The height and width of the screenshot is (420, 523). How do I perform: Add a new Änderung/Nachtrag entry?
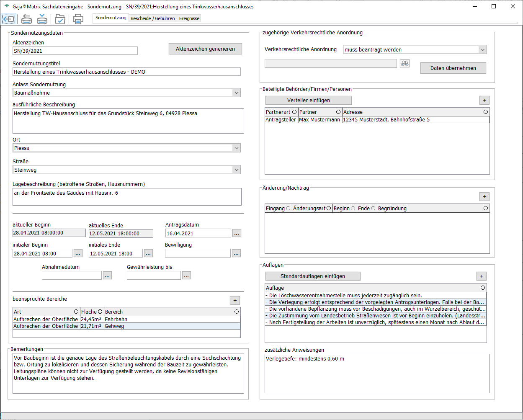484,196
